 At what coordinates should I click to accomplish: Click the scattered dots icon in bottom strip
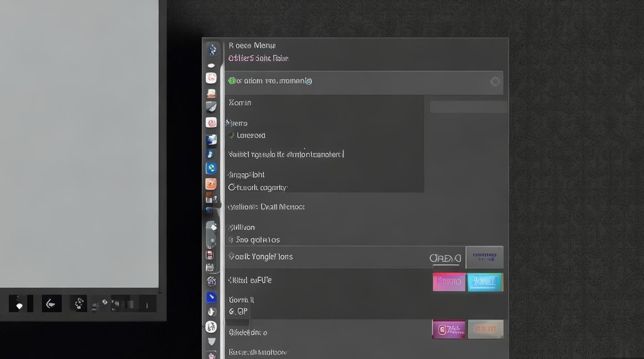coord(79,303)
